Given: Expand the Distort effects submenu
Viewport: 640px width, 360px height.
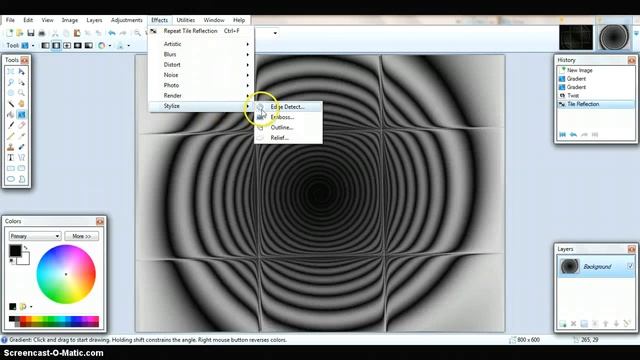Looking at the screenshot, I should click(x=201, y=64).
